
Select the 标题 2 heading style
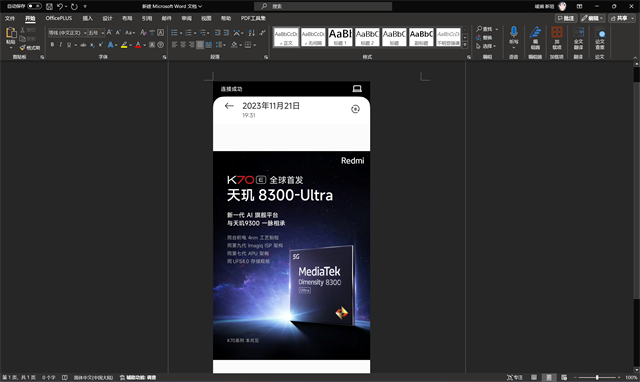click(367, 37)
